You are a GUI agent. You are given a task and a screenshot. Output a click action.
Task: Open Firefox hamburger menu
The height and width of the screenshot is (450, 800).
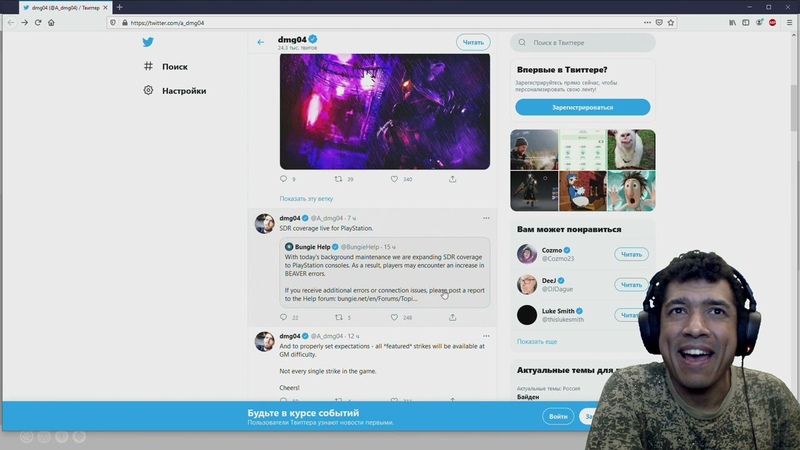click(x=789, y=22)
